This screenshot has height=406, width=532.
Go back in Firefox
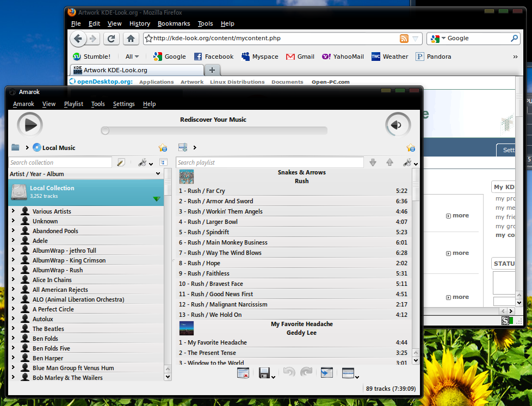click(x=78, y=39)
